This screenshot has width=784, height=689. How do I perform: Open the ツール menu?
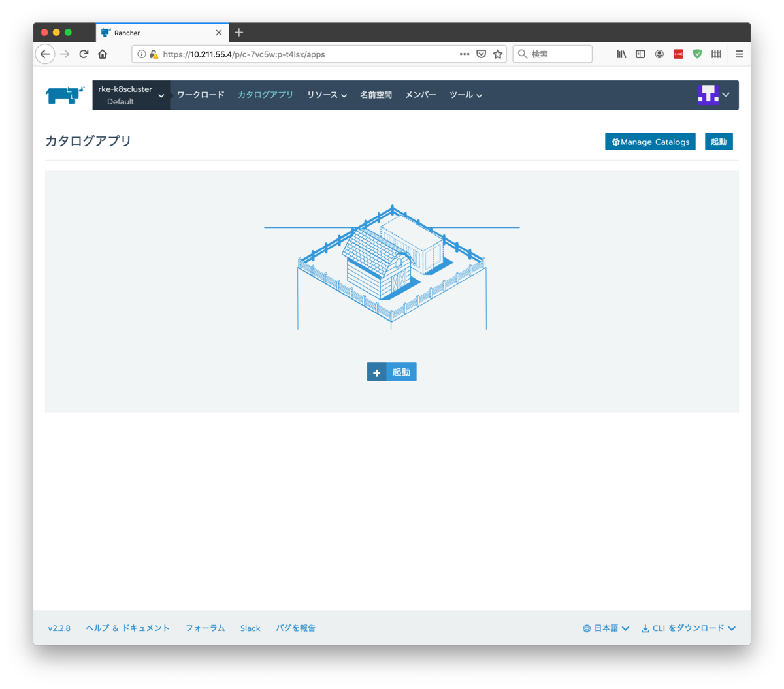465,95
